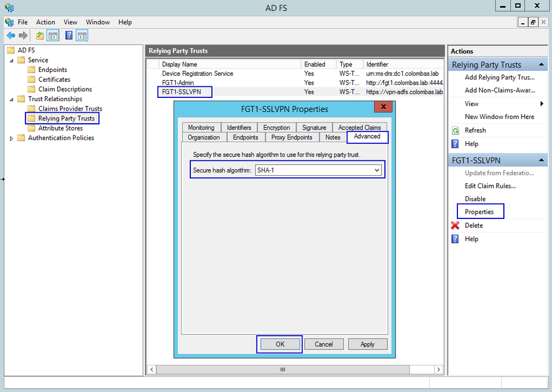Click the Forward arrow toolbar icon

tap(23, 36)
